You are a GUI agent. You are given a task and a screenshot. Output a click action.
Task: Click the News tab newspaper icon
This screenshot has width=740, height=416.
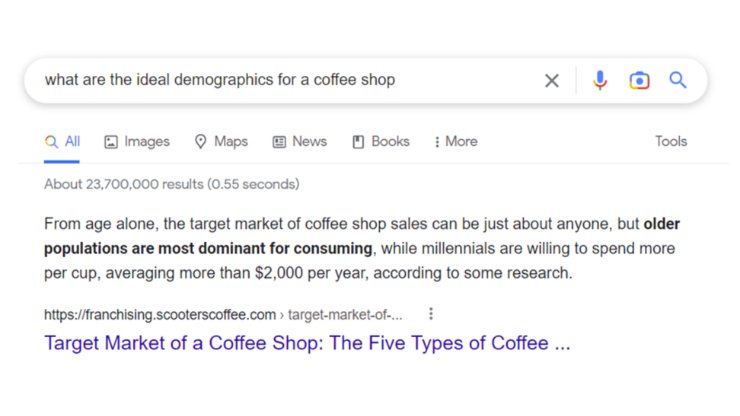click(x=279, y=142)
